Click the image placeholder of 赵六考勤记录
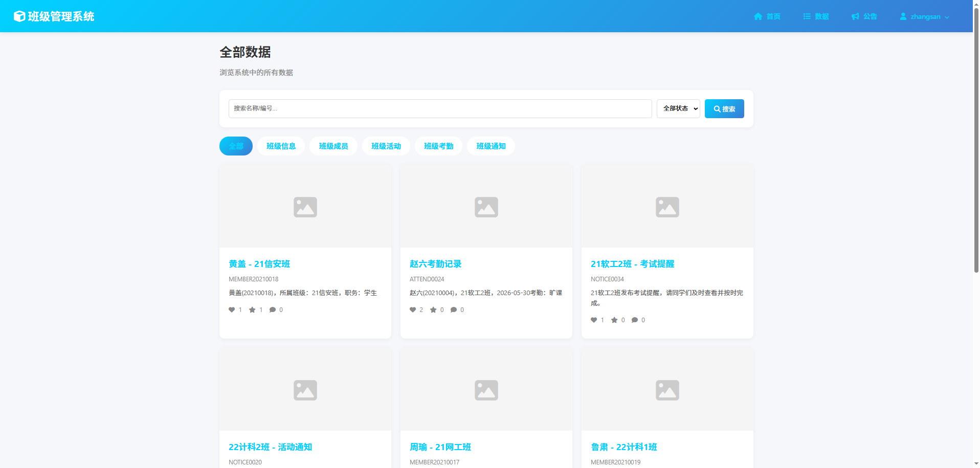The width and height of the screenshot is (980, 468). pos(486,207)
